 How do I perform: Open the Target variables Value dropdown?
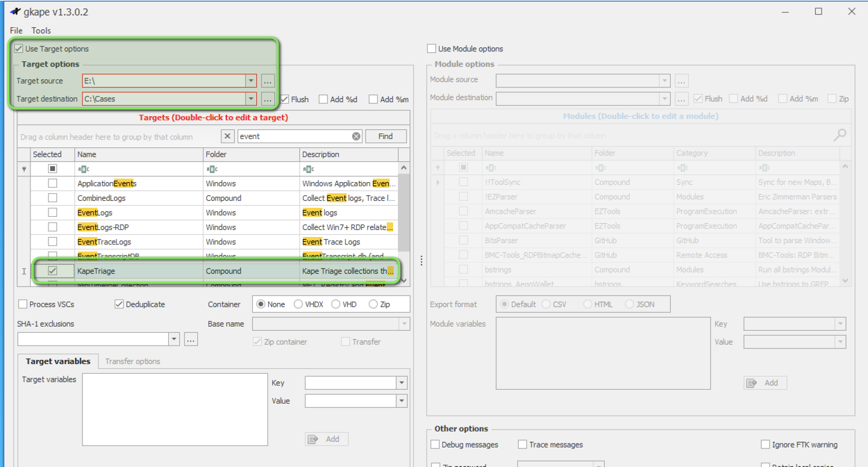click(x=401, y=401)
